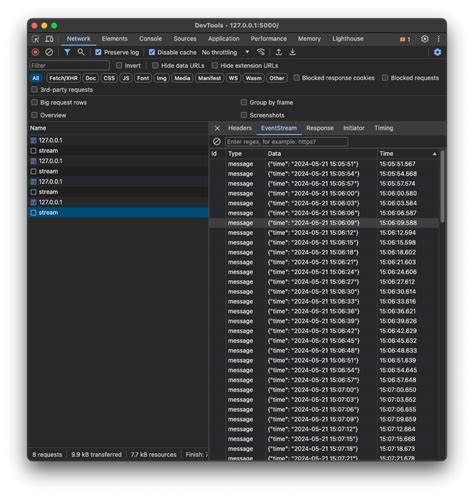Screen dimensions: 474x497
Task: Filter by Other type
Action: [x=277, y=78]
